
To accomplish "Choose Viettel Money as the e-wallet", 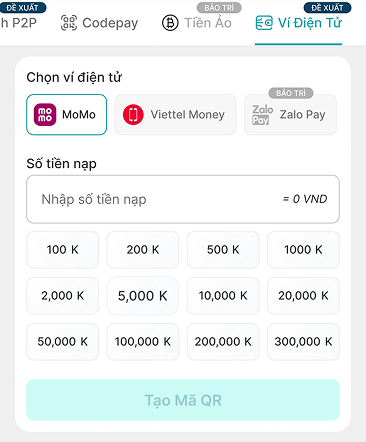I will point(175,114).
